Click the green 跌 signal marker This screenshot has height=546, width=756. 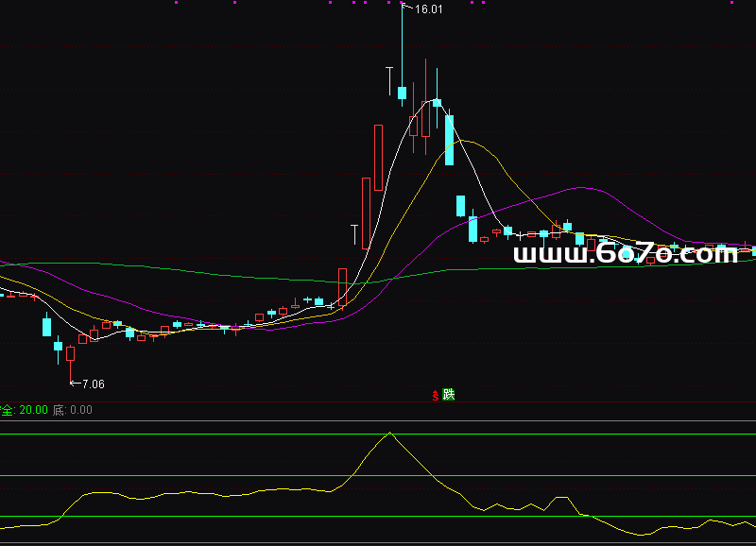tap(449, 395)
